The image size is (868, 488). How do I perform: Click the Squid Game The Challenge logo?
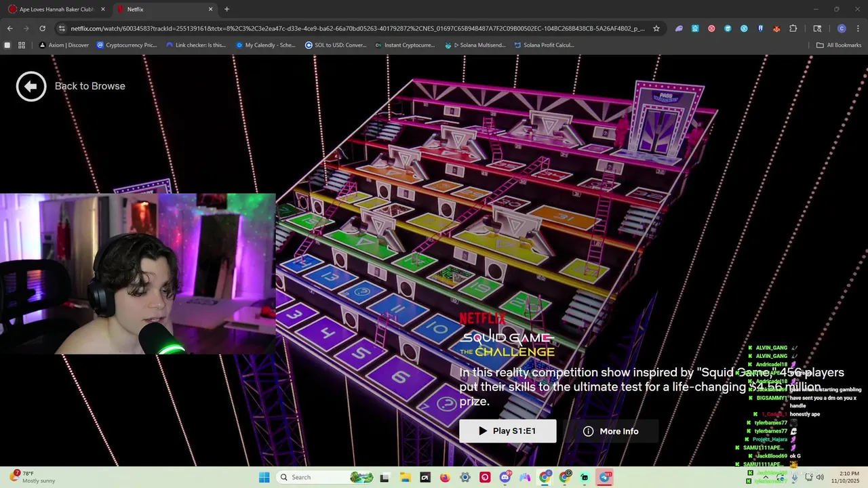tap(507, 335)
